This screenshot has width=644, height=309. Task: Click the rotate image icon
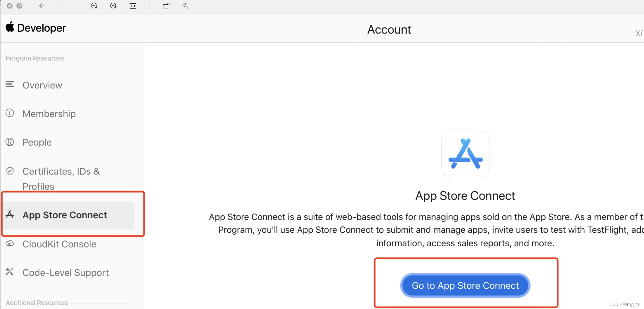166,6
